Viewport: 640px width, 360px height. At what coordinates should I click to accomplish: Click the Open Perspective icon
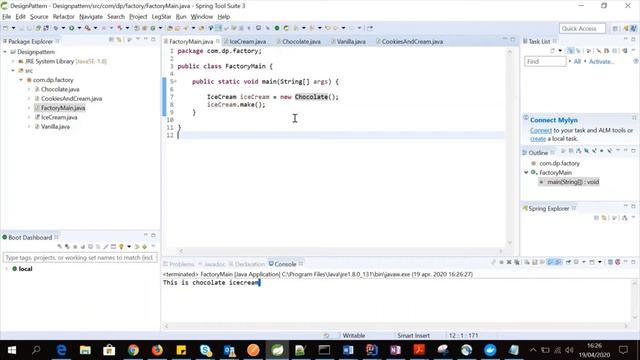[x=615, y=28]
